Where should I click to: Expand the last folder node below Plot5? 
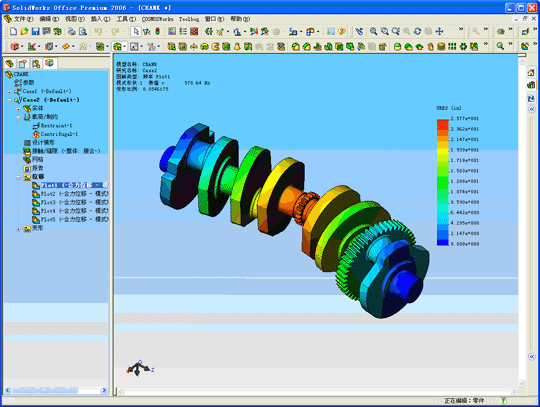18,229
